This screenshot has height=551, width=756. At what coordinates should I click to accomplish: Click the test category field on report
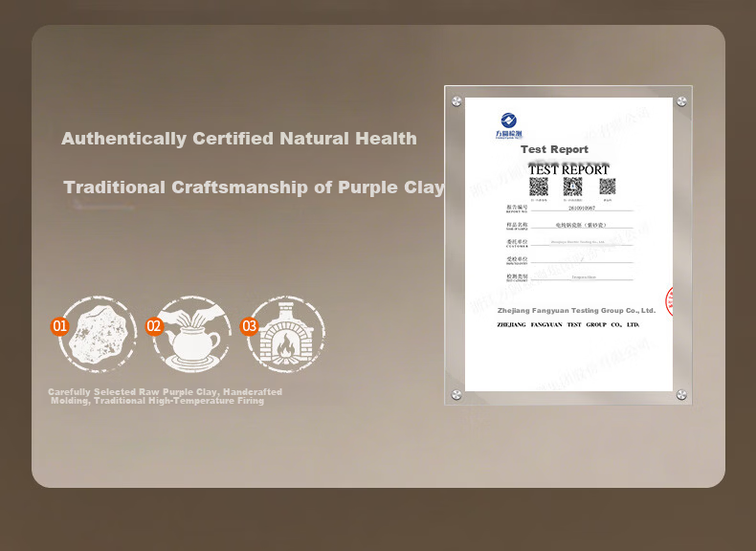tap(584, 277)
